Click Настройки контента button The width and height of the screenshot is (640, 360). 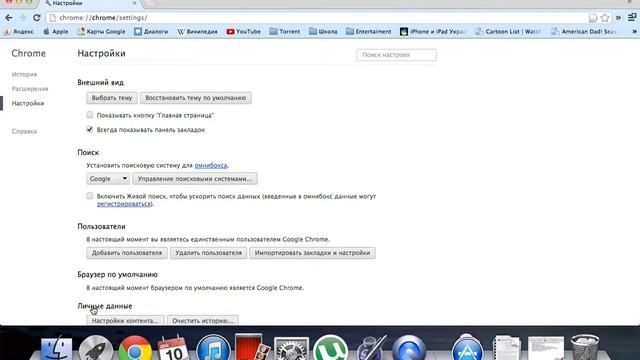125,320
